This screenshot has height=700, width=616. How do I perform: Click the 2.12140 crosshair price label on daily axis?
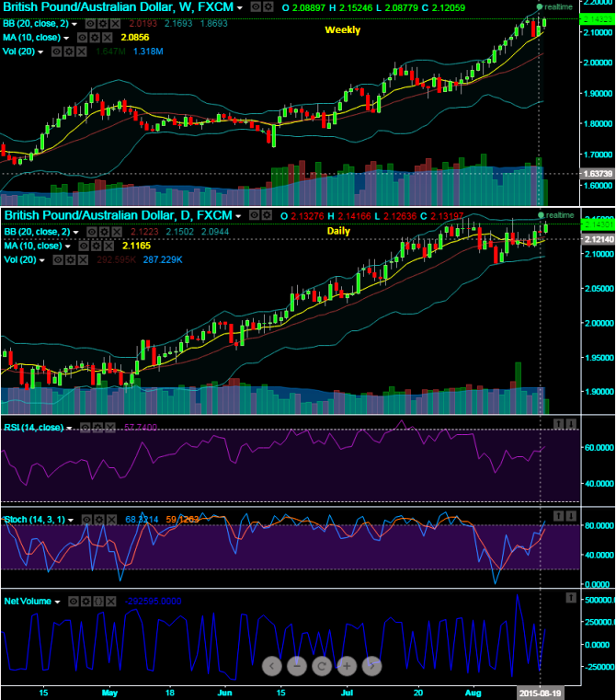[598, 239]
